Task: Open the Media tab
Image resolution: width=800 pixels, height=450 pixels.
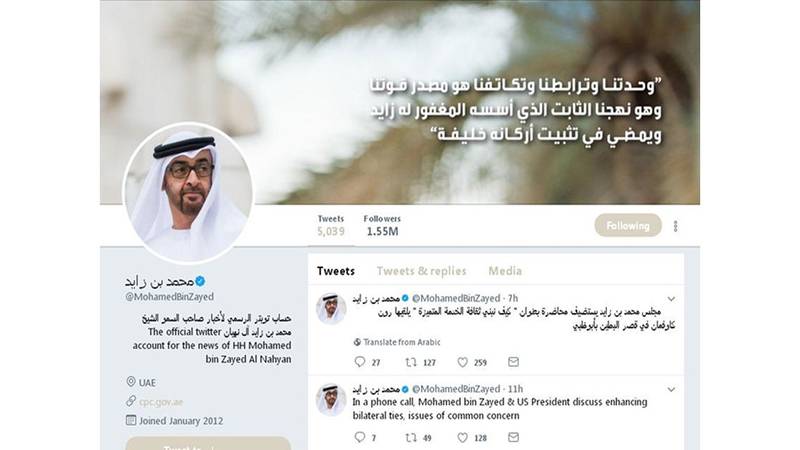Action: 505,271
